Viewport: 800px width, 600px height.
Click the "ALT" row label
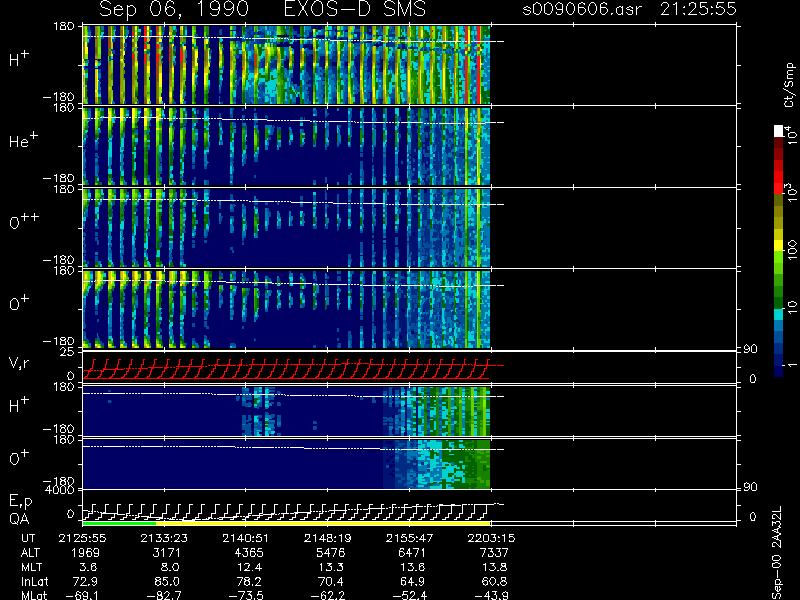30,553
